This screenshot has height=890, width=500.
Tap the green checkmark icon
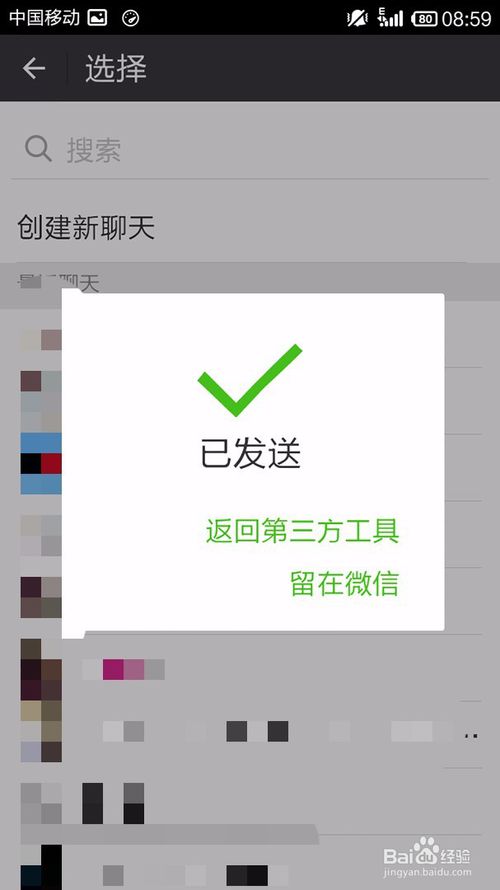(x=250, y=380)
